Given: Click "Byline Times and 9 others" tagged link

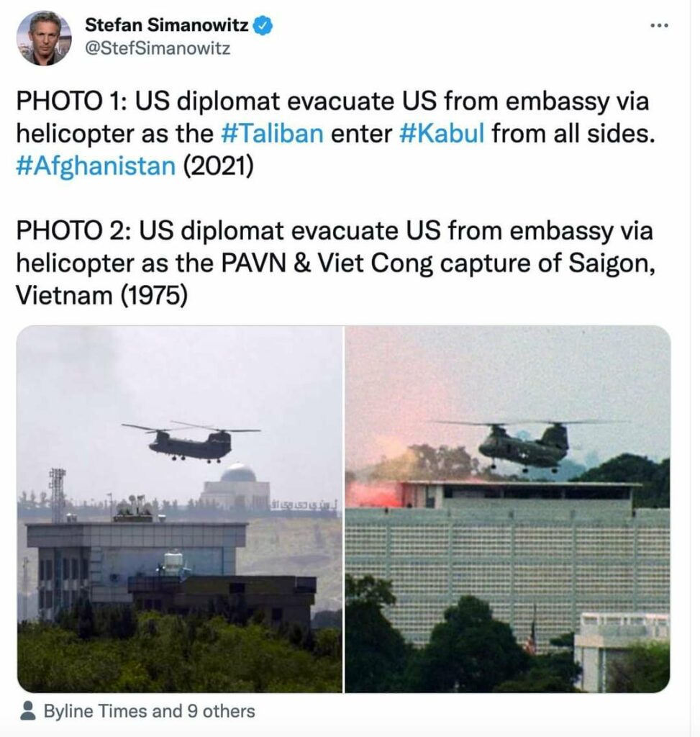Looking at the screenshot, I should pos(150,711).
